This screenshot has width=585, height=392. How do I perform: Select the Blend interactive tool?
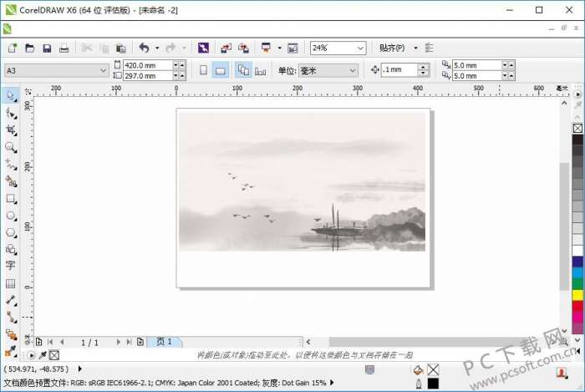[x=11, y=334]
